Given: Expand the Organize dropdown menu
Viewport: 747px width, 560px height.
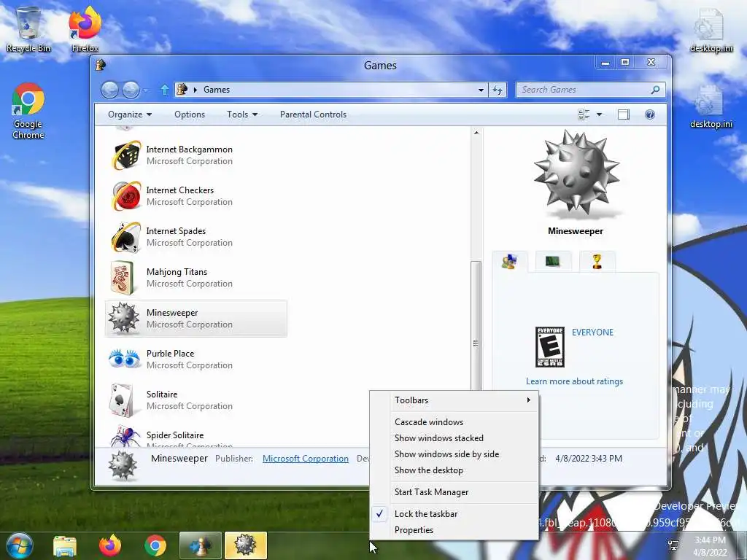Looking at the screenshot, I should 130,114.
